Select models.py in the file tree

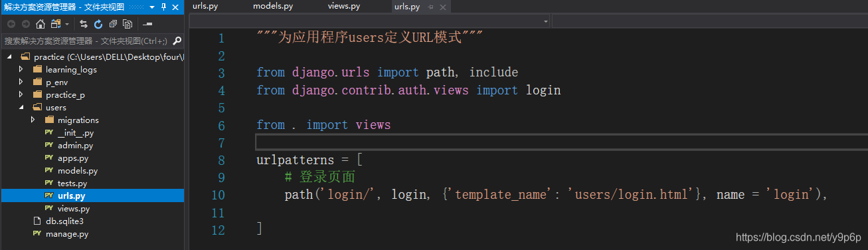[78, 170]
